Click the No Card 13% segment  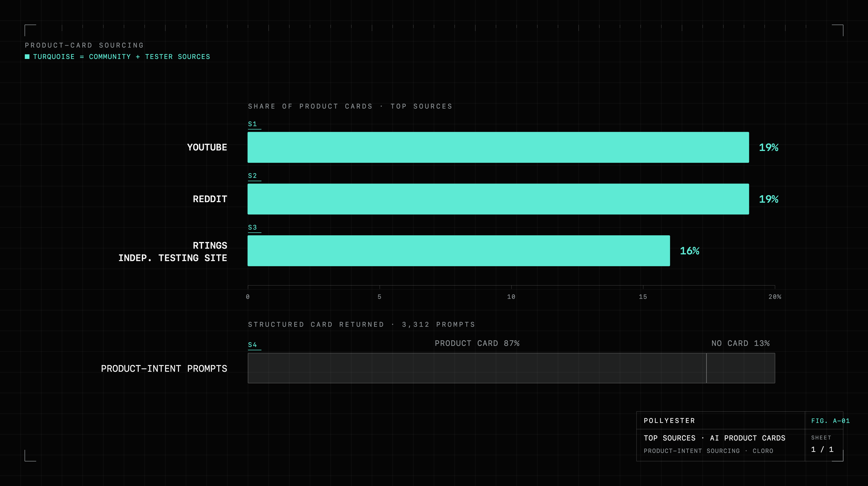(741, 368)
